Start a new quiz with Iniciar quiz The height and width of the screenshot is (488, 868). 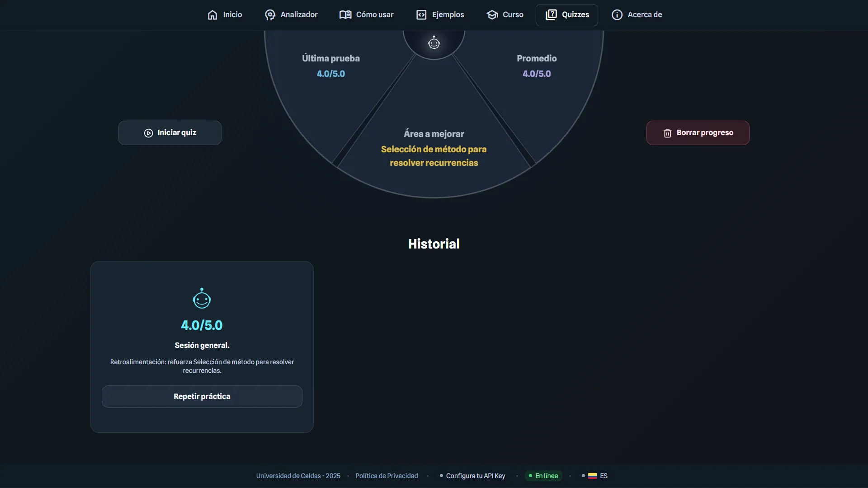[x=170, y=133]
